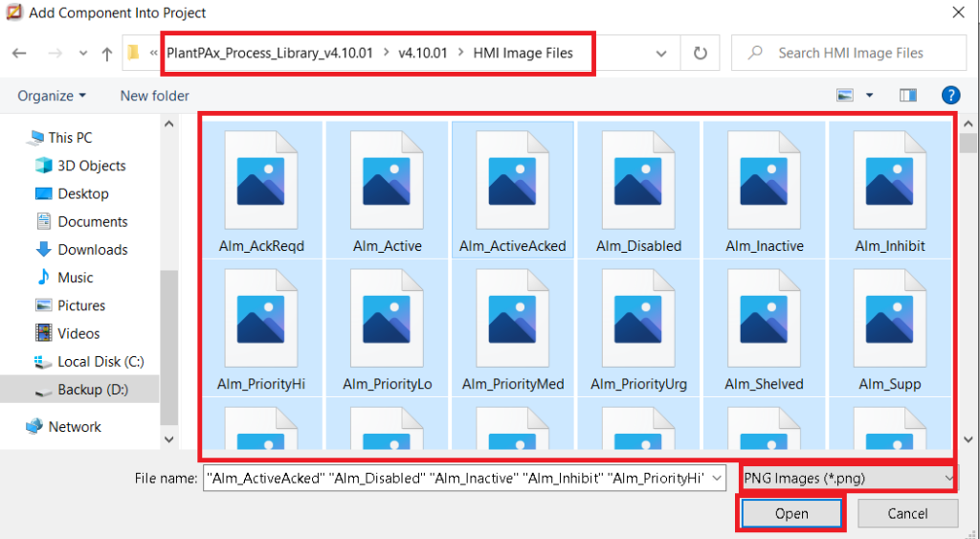The width and height of the screenshot is (980, 539).
Task: Select the Alm_Supp image file
Action: (890, 328)
